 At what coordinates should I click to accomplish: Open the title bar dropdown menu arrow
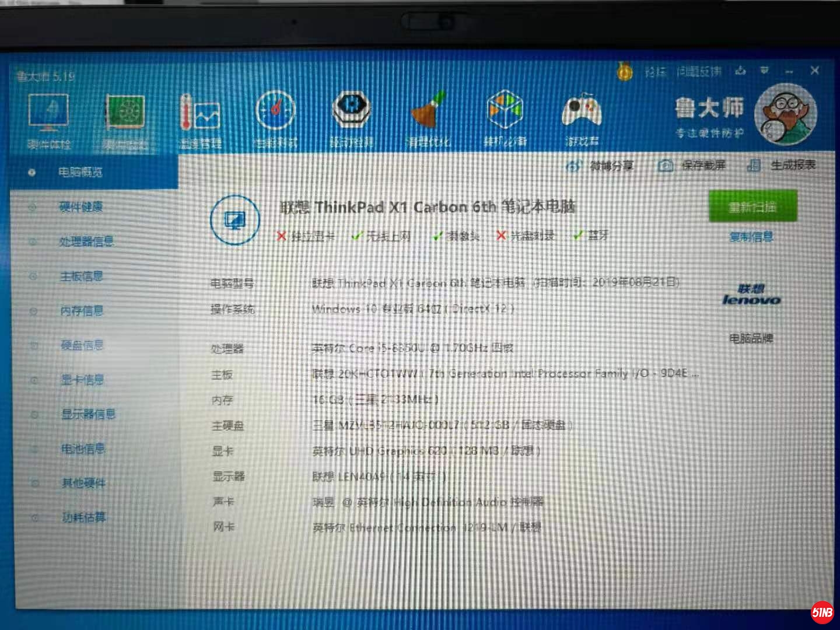point(764,71)
